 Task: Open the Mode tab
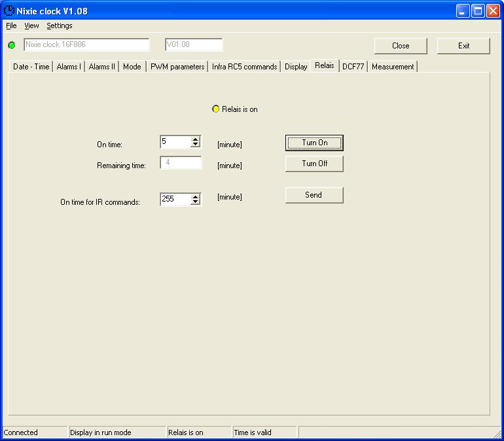click(x=132, y=67)
